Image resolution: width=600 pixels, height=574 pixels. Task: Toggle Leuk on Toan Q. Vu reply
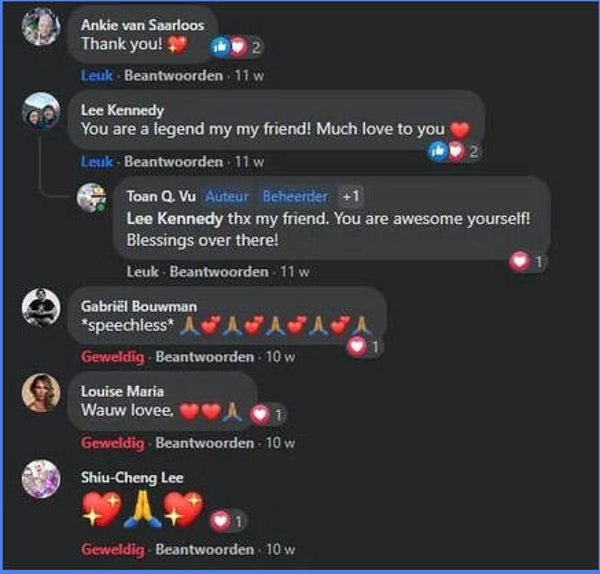pos(142,272)
